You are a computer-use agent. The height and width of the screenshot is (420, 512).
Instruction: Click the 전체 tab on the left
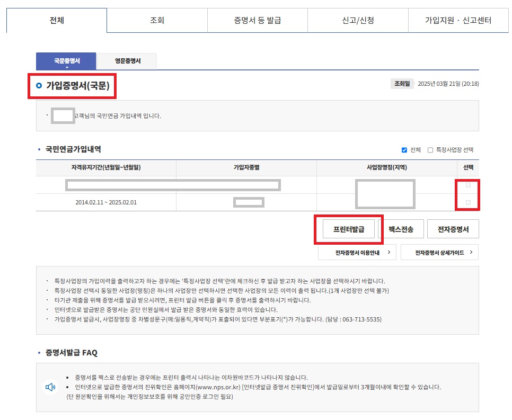(57, 20)
